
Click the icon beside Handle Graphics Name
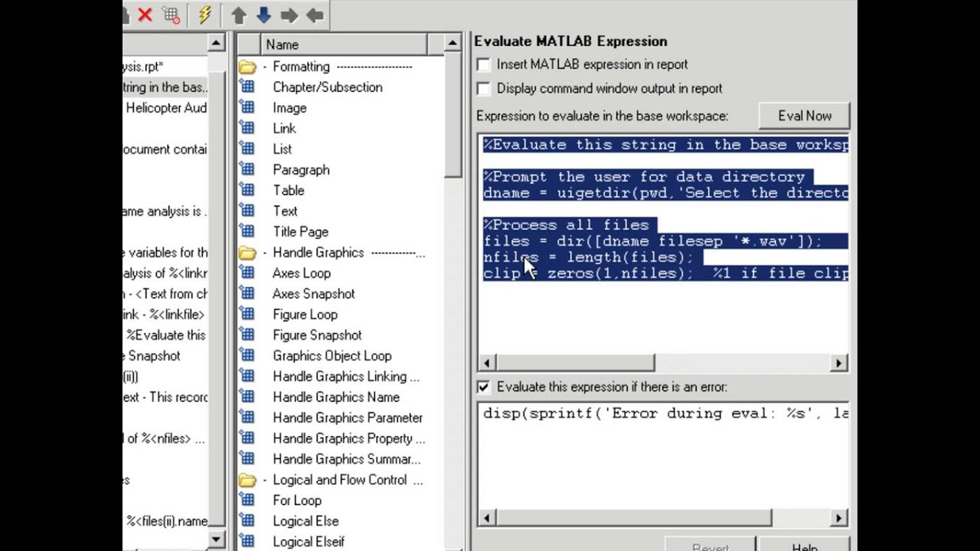(x=247, y=397)
